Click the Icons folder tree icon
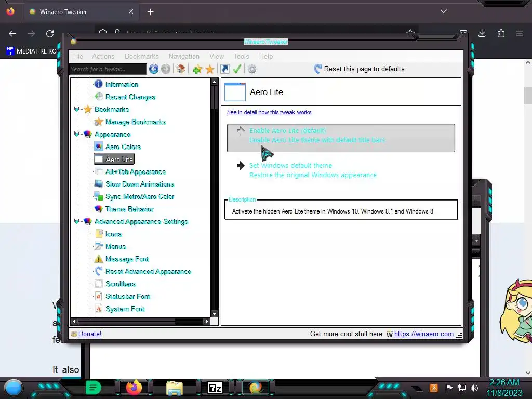 pos(99,233)
